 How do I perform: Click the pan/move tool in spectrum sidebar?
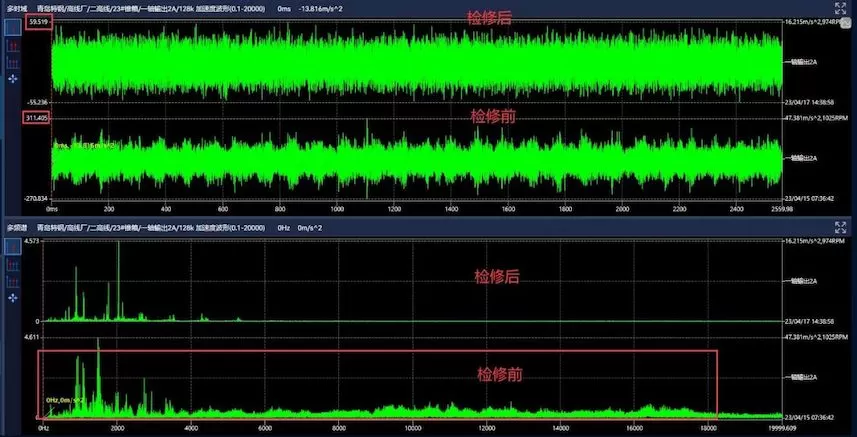[13, 297]
